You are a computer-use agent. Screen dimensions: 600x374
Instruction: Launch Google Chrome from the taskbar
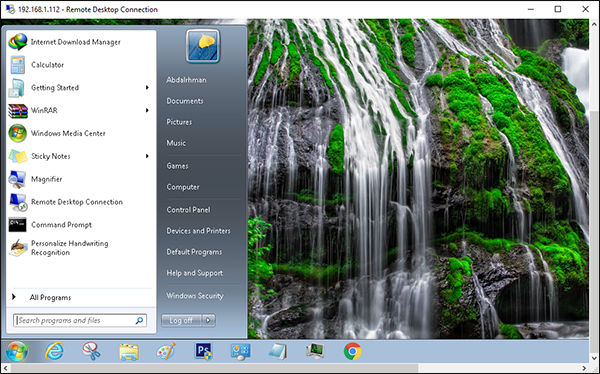click(352, 351)
